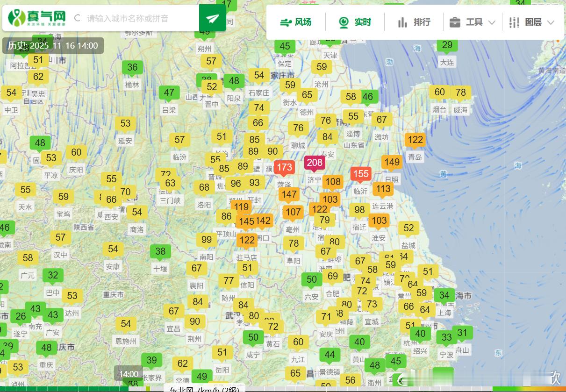Select the 荆州 AQI 90 marker

194,322
